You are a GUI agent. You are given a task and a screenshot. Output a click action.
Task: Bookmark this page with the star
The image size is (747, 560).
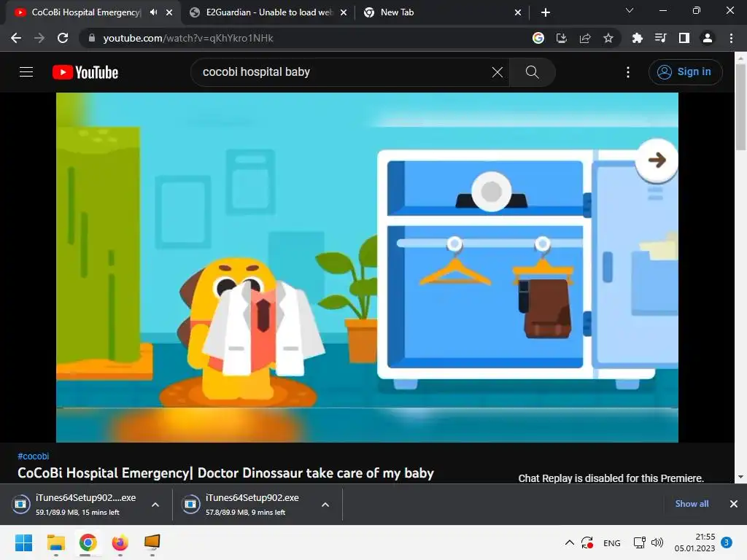point(608,38)
